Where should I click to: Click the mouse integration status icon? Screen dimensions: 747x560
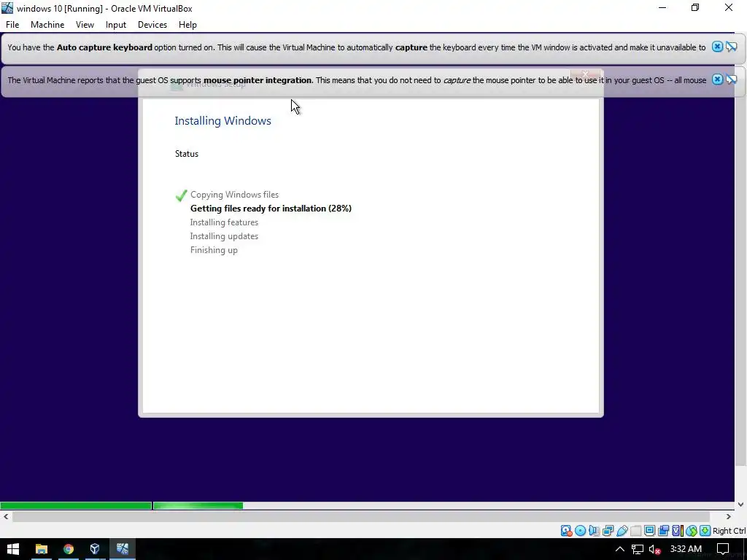pos(692,531)
